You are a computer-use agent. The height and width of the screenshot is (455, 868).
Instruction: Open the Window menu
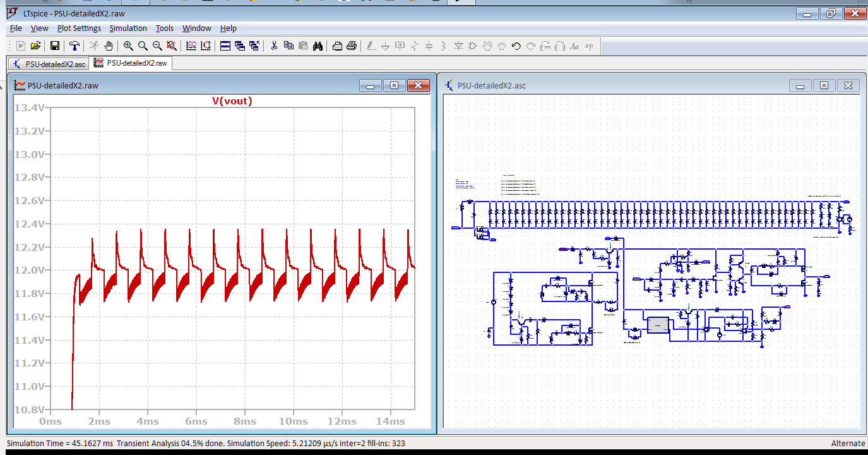(x=197, y=28)
